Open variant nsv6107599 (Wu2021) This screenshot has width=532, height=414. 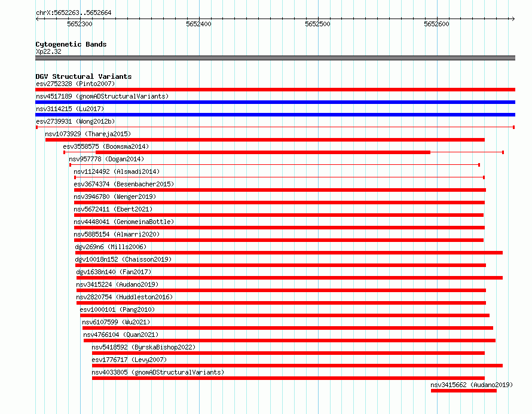(x=116, y=322)
